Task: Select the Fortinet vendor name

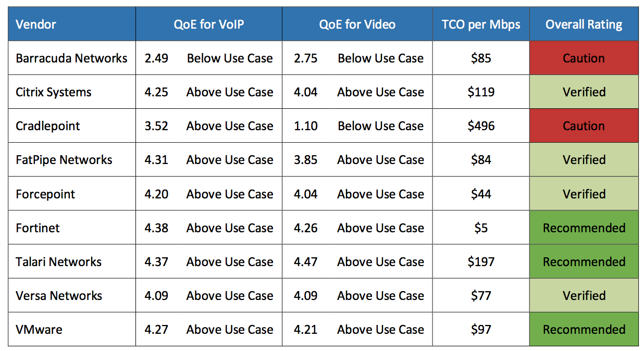Action: coord(38,228)
